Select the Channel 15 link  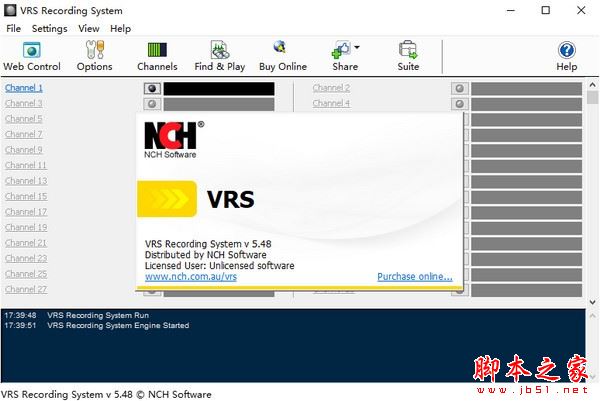click(x=26, y=196)
